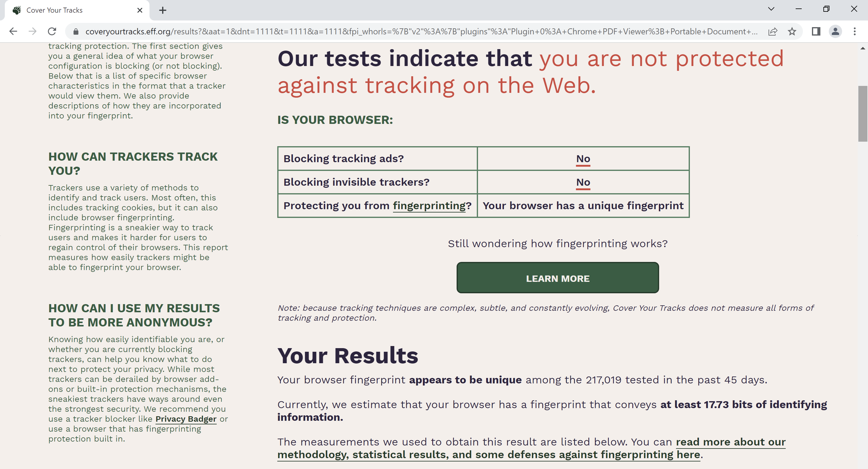Click the fingerprinting underlined text link

click(430, 205)
